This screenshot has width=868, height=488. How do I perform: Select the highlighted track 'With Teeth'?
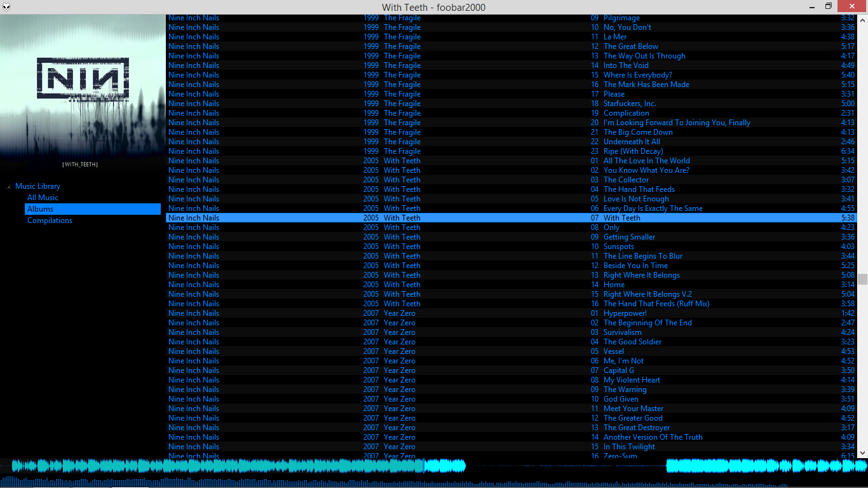click(x=621, y=218)
